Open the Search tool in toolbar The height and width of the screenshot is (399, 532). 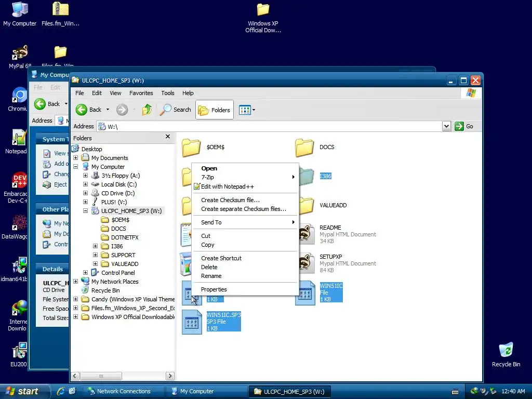(176, 110)
